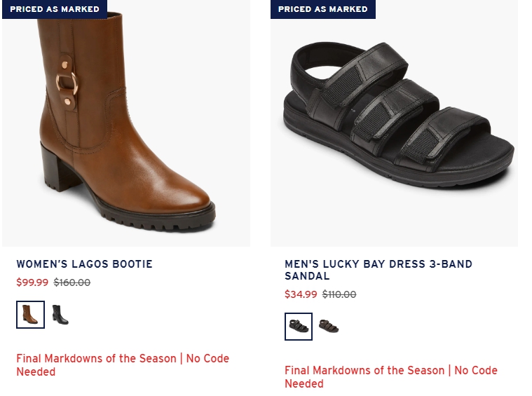Click the $34.99 sandal sale price
The width and height of the screenshot is (532, 396).
click(x=301, y=294)
